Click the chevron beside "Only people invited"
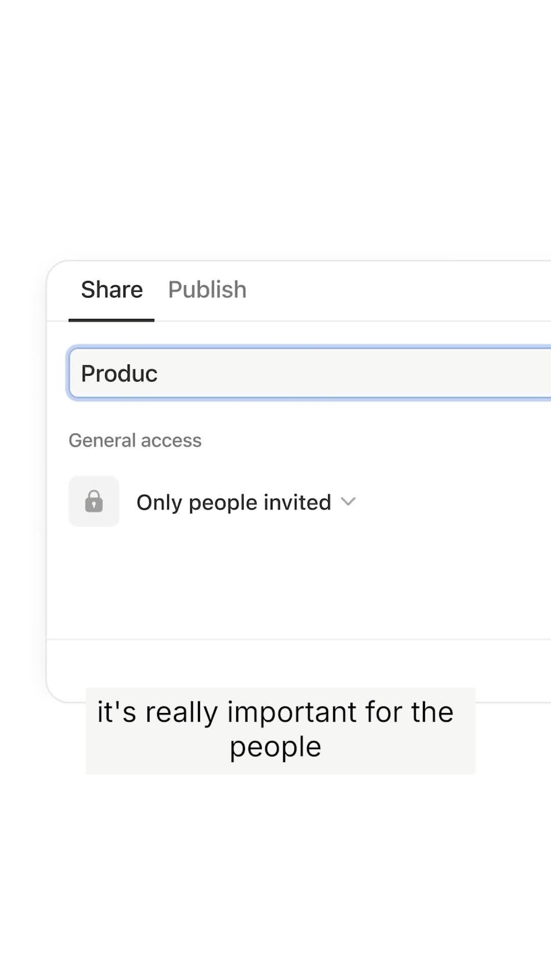The image size is (551, 980). [348, 501]
